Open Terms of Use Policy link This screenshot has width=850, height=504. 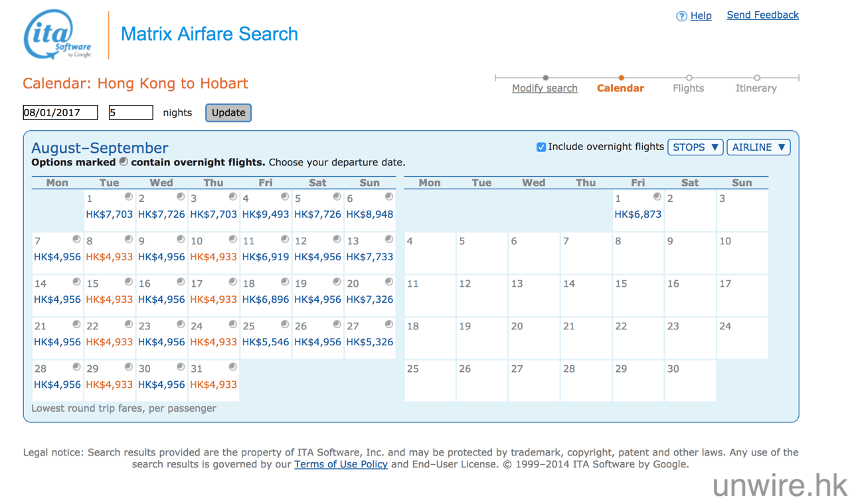pos(341,464)
